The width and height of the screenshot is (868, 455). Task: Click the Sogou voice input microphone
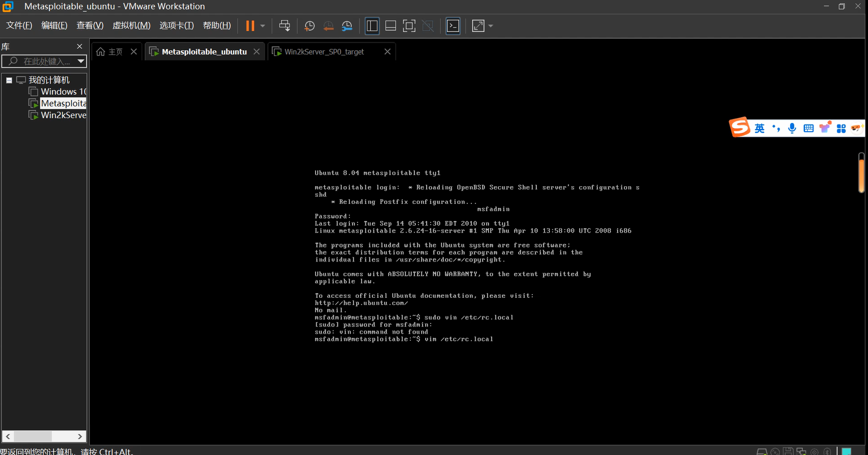(x=792, y=128)
